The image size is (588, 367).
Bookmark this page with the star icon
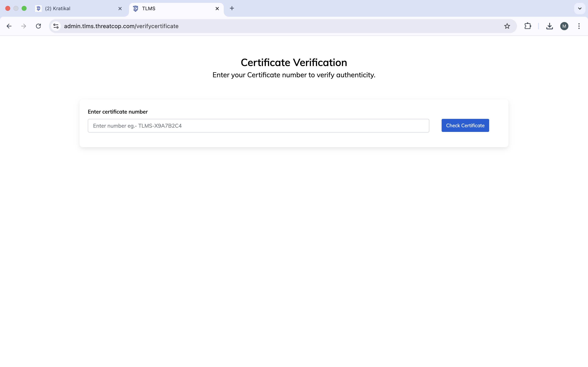tap(507, 26)
